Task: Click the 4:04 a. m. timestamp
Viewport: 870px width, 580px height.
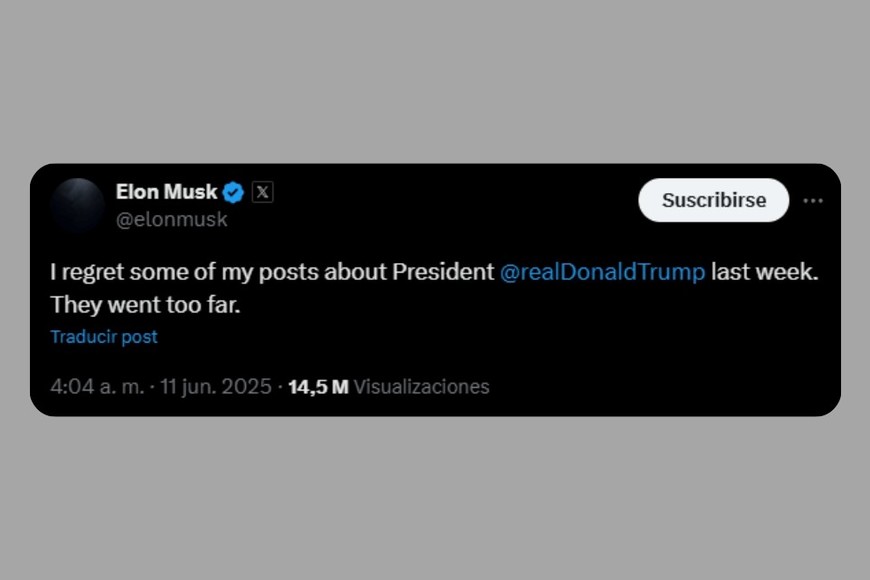Action: click(96, 387)
